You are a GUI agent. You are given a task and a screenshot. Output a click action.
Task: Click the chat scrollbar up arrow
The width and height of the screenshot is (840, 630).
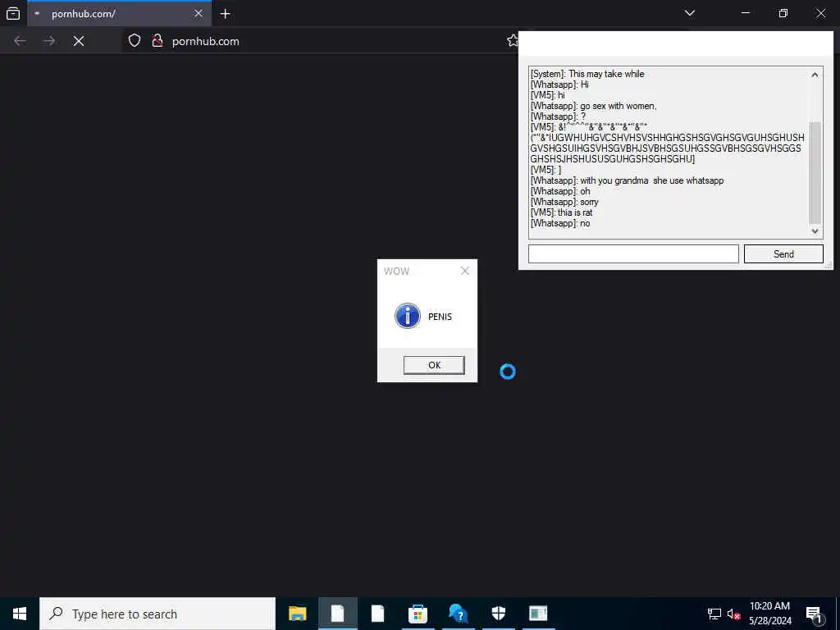click(x=815, y=75)
